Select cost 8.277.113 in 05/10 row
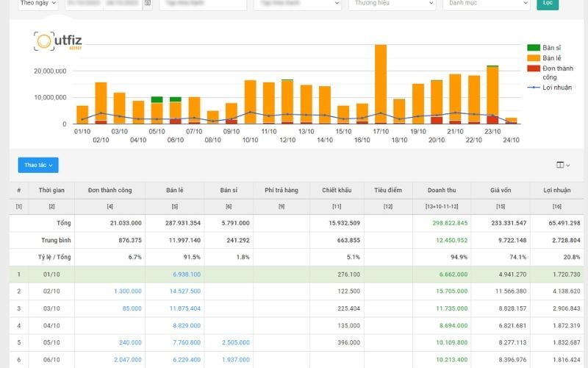Image resolution: width=588 pixels, height=368 pixels. pyautogui.click(x=512, y=343)
